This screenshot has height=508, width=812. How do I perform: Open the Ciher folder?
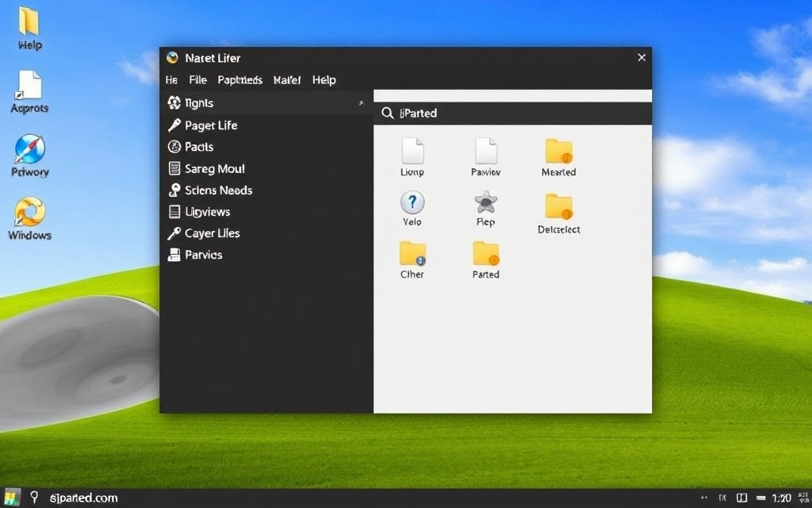pyautogui.click(x=412, y=260)
